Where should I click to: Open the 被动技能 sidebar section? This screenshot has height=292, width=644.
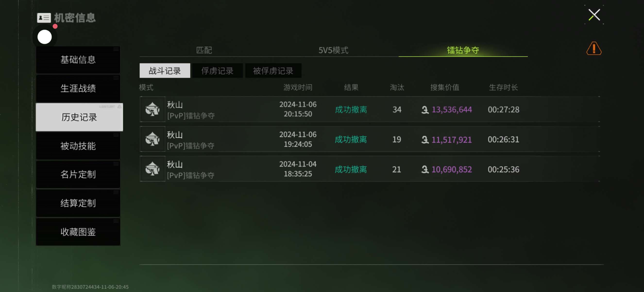(78, 146)
